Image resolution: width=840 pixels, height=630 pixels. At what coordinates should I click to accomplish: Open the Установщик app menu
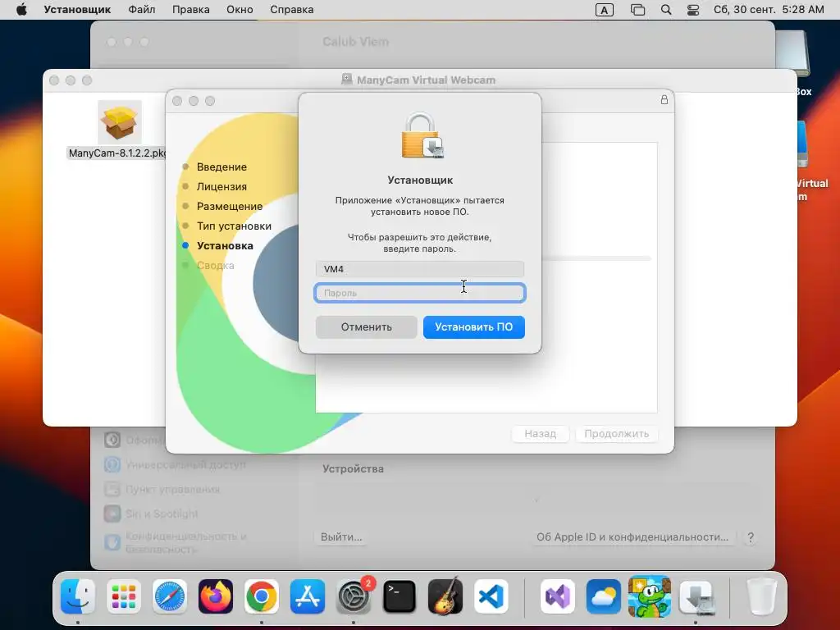pos(77,10)
